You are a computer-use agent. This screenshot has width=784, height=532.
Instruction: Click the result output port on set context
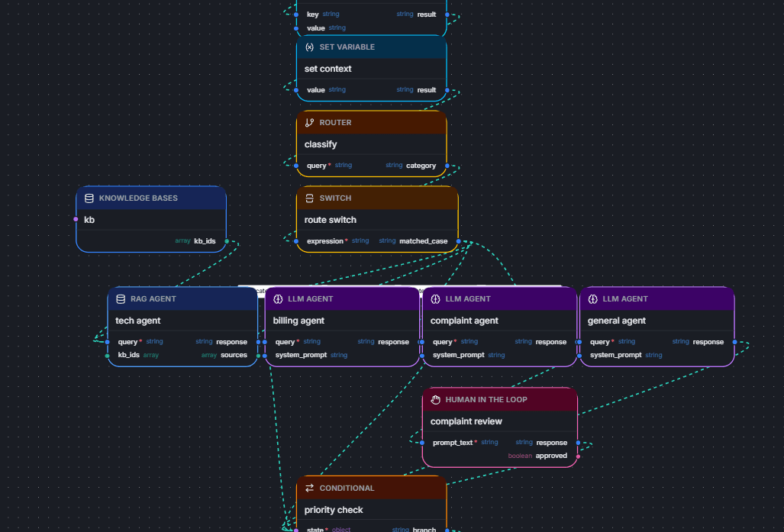coord(447,89)
